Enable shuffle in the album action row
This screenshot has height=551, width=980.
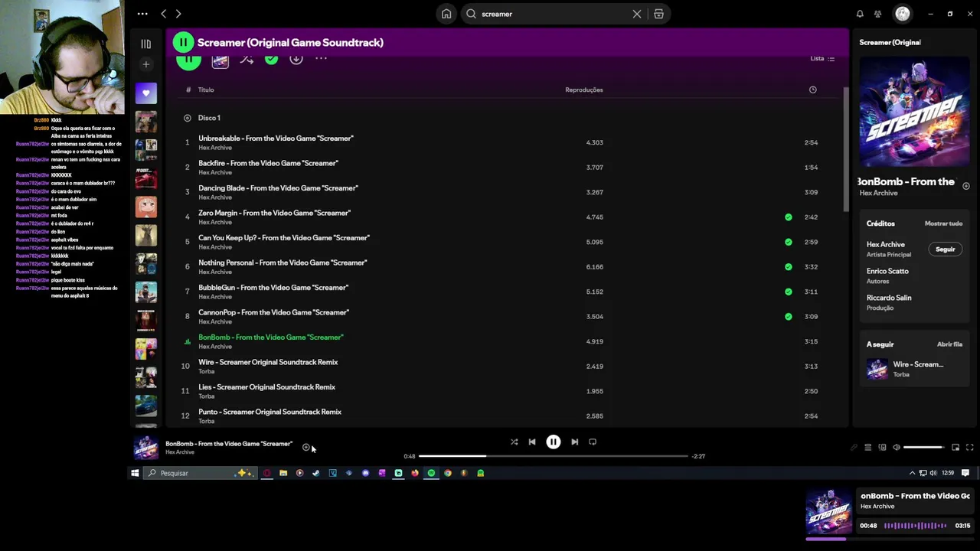[x=247, y=59]
